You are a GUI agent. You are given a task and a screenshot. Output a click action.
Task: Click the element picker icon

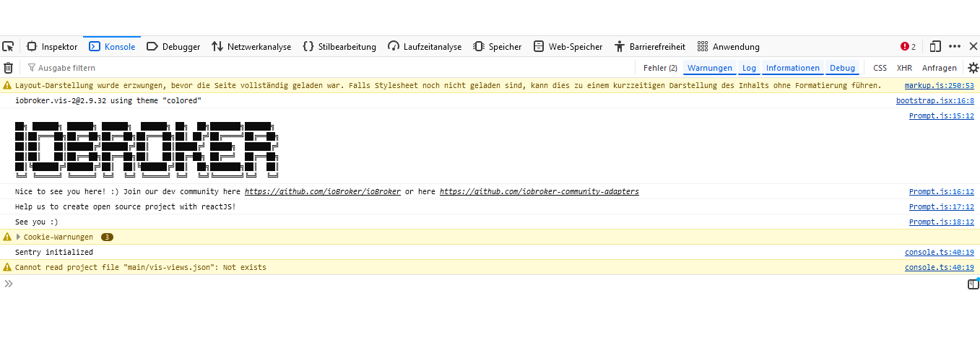[x=8, y=47]
